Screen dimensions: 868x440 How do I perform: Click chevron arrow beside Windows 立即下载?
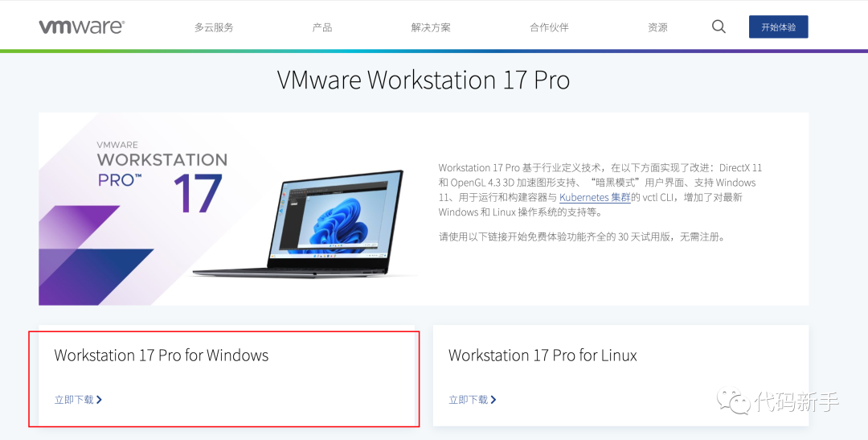(99, 400)
